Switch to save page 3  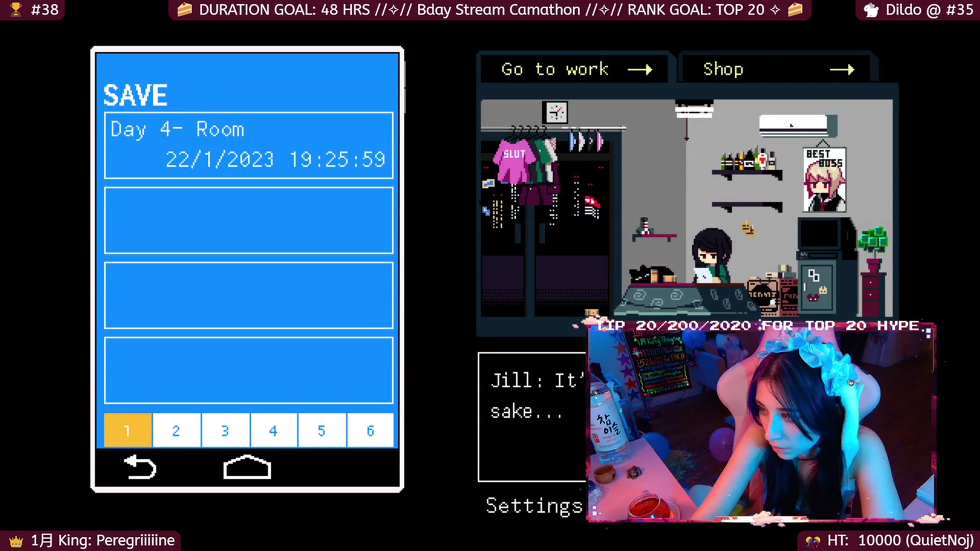225,431
